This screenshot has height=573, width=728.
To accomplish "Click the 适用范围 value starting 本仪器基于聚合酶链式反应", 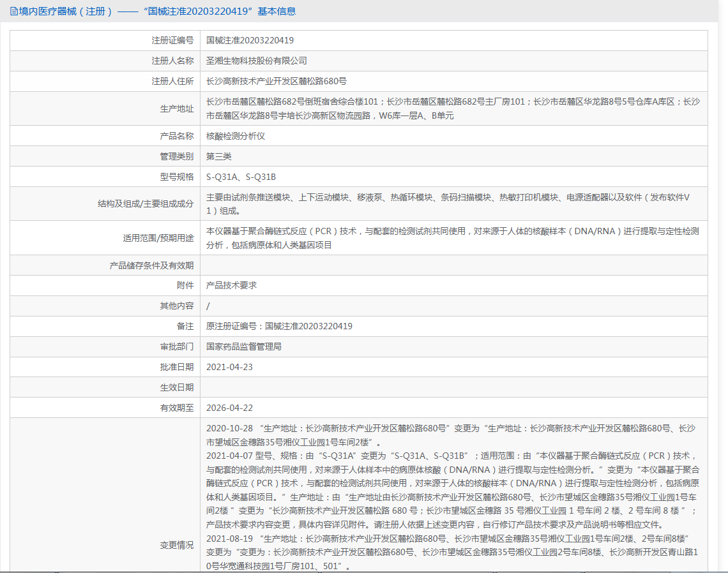I will (x=453, y=238).
